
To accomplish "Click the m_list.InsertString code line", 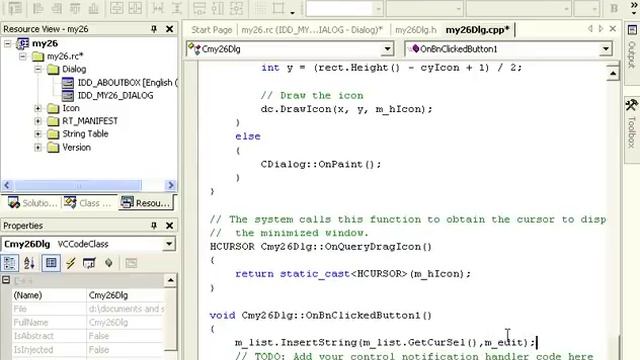I will (x=385, y=342).
